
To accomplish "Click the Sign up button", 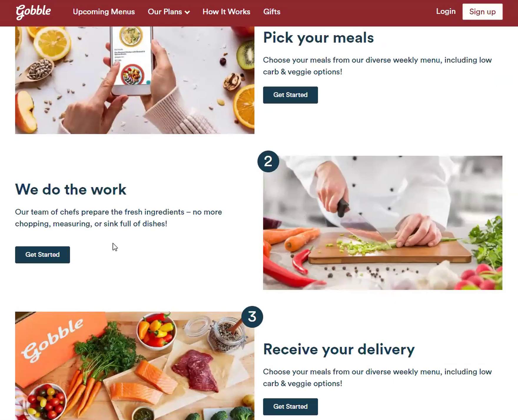I will [x=482, y=12].
